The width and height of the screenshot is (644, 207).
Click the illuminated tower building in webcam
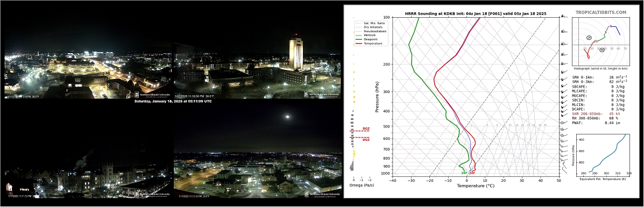296,54
